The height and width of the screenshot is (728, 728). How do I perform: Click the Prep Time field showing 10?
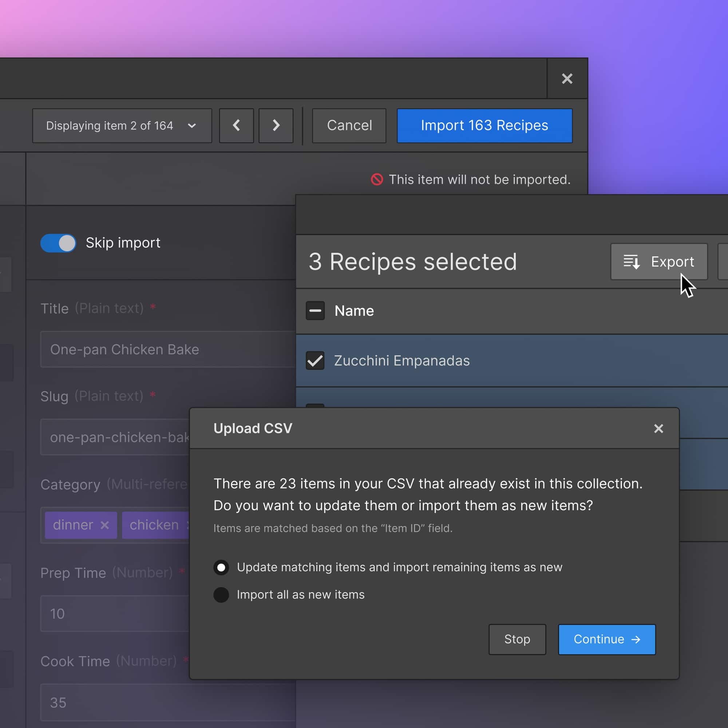pyautogui.click(x=113, y=614)
